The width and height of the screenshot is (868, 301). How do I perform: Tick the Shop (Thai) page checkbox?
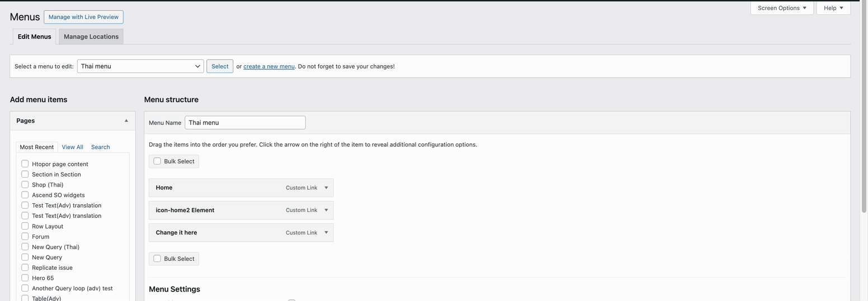tap(25, 185)
